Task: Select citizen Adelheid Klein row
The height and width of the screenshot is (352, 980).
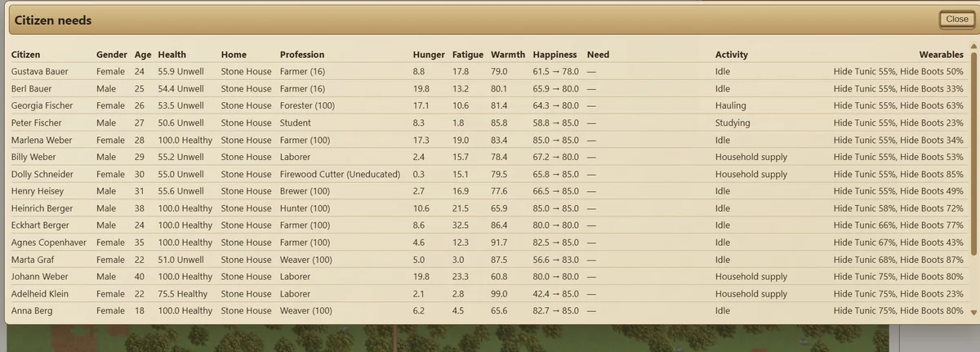Action: [x=488, y=294]
